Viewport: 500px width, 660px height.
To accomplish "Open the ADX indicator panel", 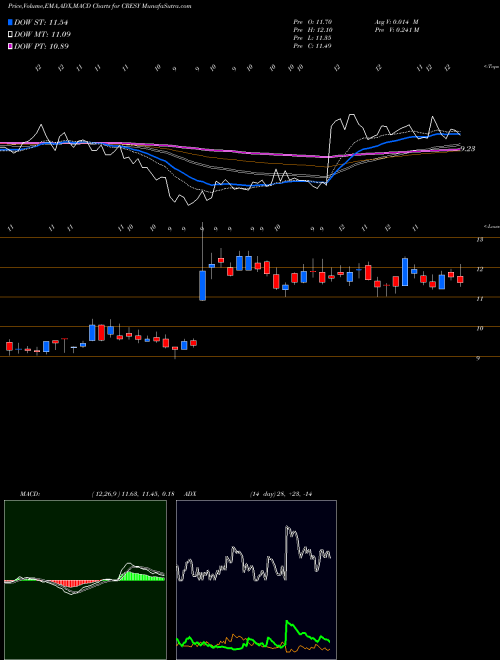I will pos(256,580).
